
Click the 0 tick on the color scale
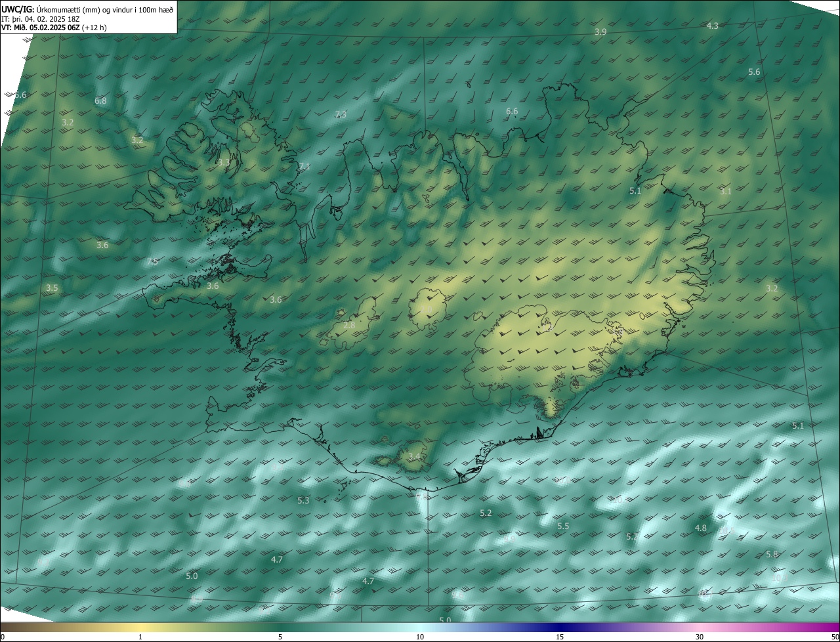(x=2, y=637)
